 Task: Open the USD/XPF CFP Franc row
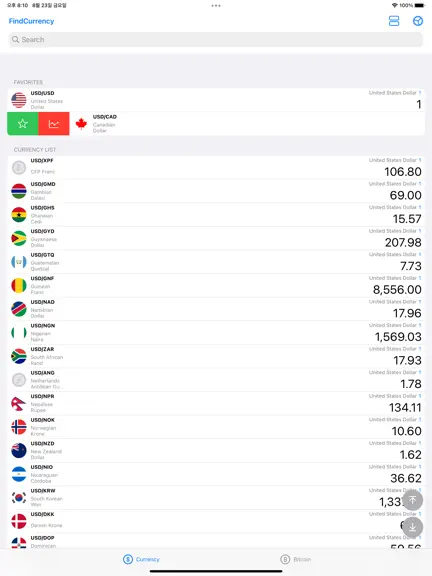tap(216, 168)
